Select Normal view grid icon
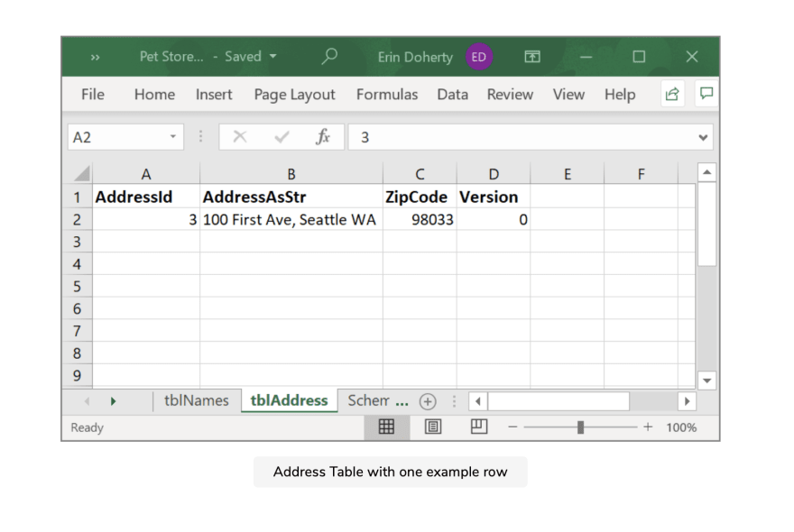Image resolution: width=794 pixels, height=532 pixels. click(x=386, y=427)
